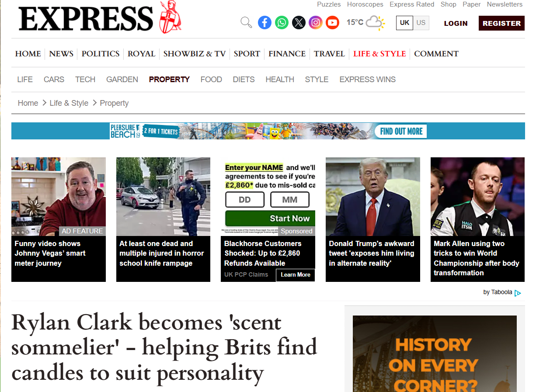Click Learn More on Blackhorse ad
536x392 pixels.
(x=296, y=275)
